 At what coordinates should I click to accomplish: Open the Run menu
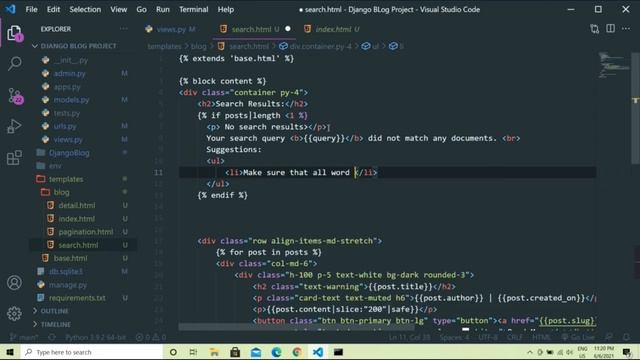coord(162,9)
